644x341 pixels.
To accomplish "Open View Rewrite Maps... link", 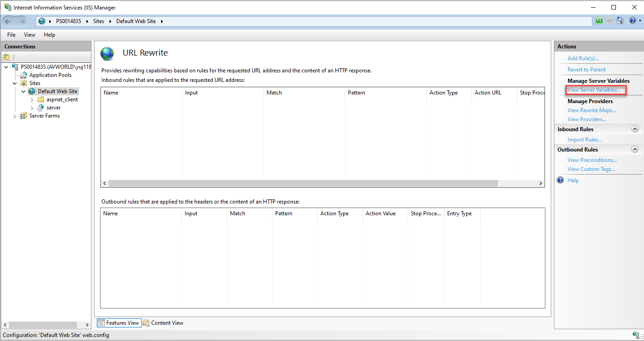I will click(x=592, y=110).
